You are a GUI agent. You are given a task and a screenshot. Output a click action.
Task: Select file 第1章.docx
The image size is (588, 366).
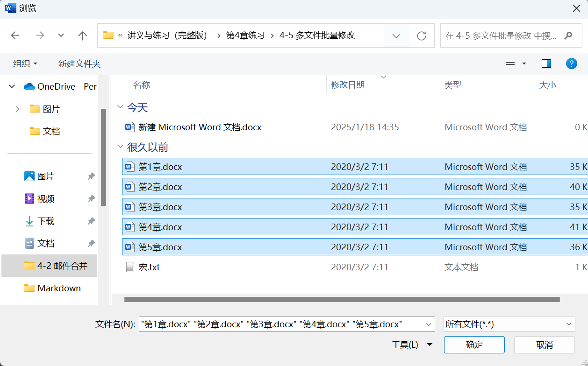[355, 167]
